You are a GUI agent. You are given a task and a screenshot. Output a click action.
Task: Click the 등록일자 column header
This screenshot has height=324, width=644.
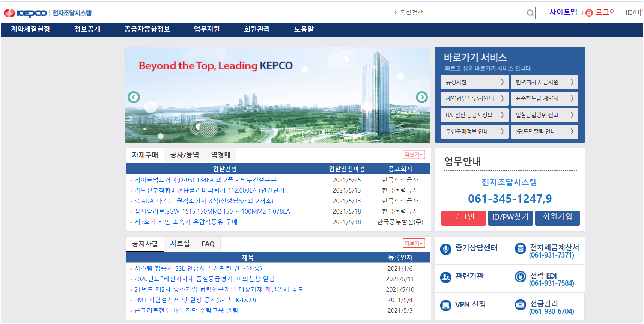point(400,258)
